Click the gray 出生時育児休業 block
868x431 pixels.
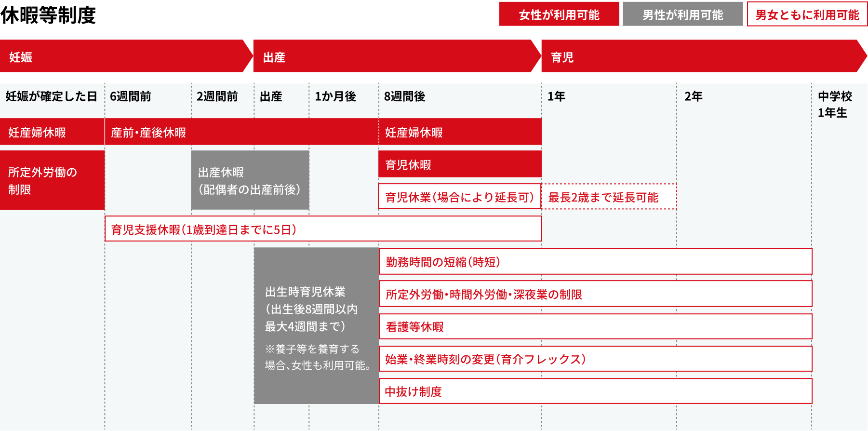pyautogui.click(x=316, y=325)
